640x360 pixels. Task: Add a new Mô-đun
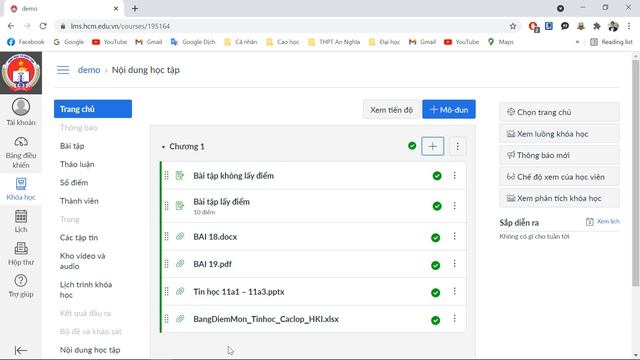(x=449, y=109)
